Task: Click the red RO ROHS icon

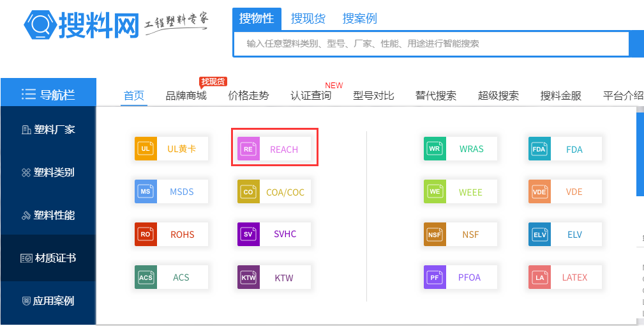Action: [x=146, y=235]
